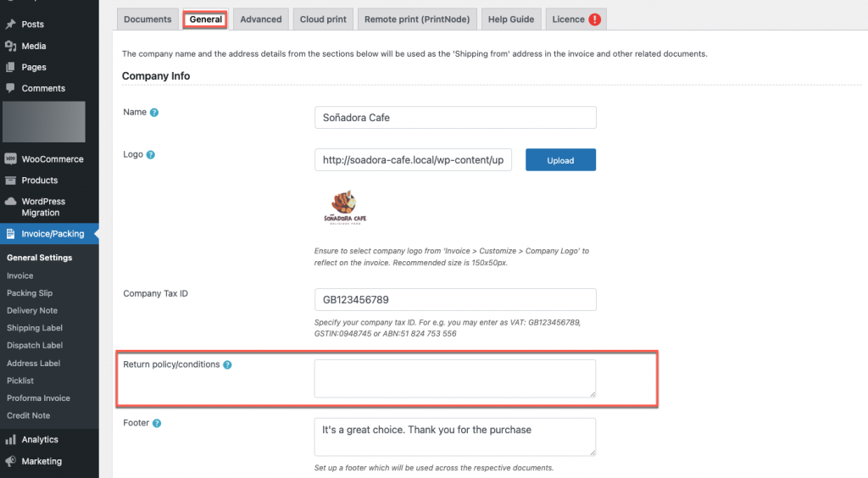The width and height of the screenshot is (868, 478).
Task: Open the Picklist submenu link
Action: (x=20, y=381)
